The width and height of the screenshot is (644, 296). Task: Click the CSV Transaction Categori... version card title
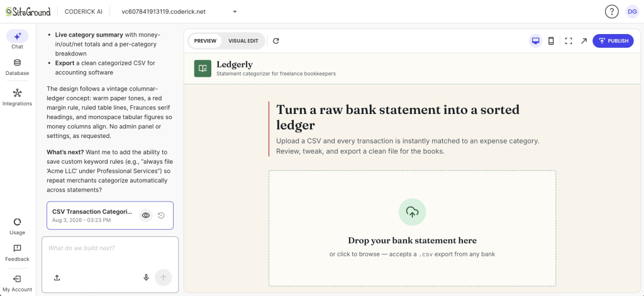(x=92, y=212)
